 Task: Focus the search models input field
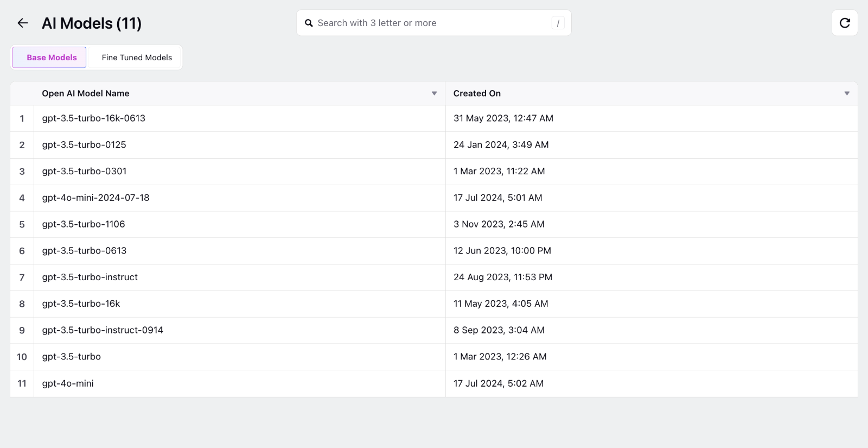point(434,23)
